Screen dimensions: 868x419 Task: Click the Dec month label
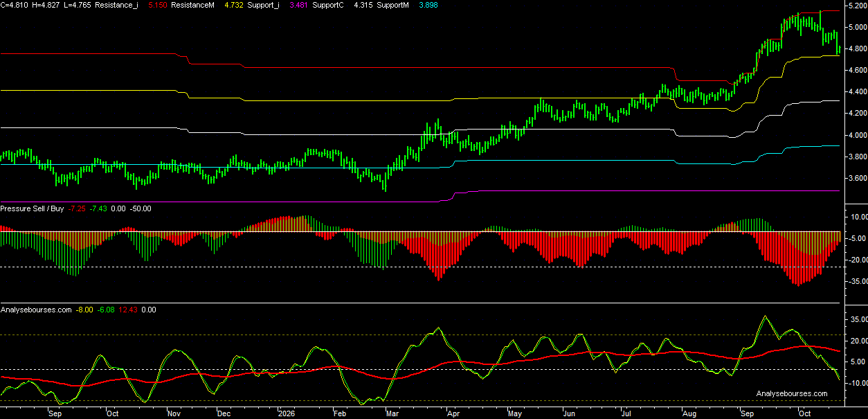coord(224,413)
